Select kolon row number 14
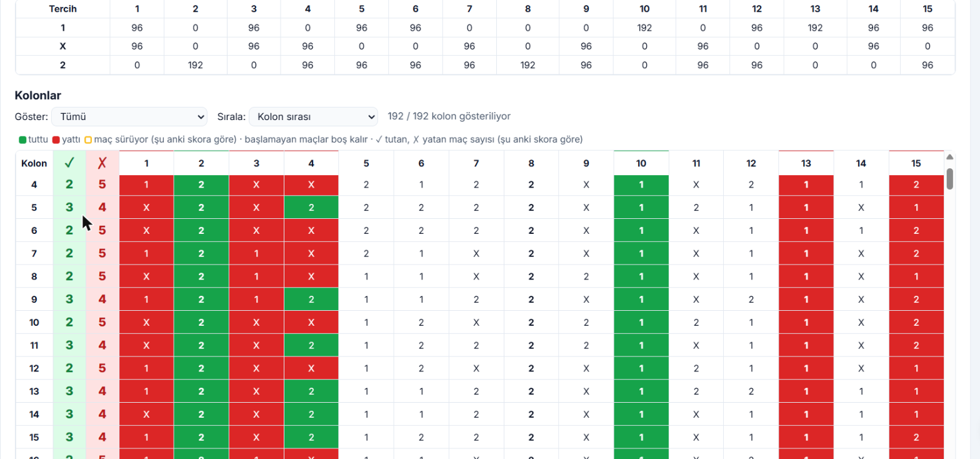This screenshot has width=980, height=459. click(x=34, y=414)
